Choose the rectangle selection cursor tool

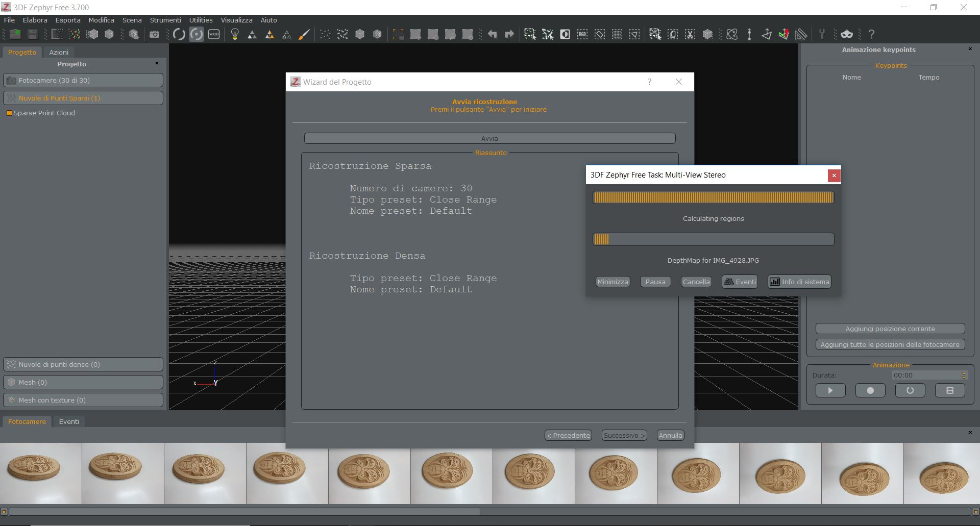(x=530, y=34)
